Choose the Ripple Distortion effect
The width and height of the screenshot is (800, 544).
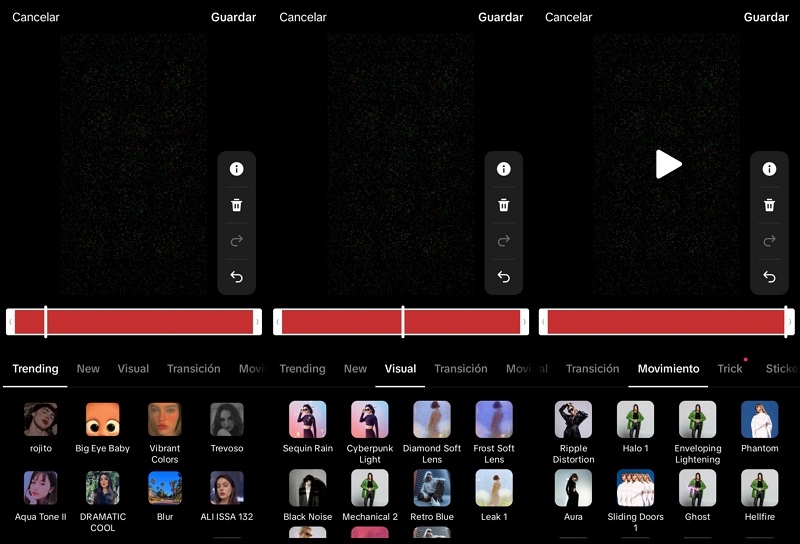[x=573, y=420]
